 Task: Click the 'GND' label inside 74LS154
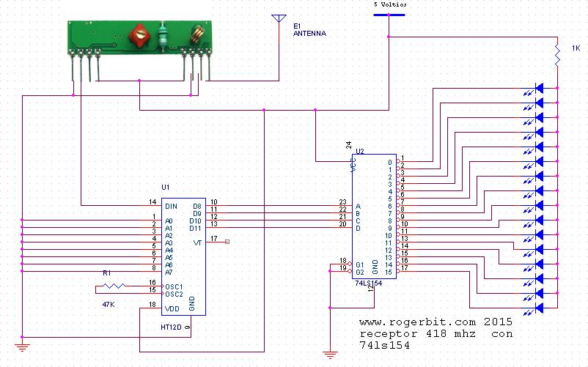pos(375,267)
